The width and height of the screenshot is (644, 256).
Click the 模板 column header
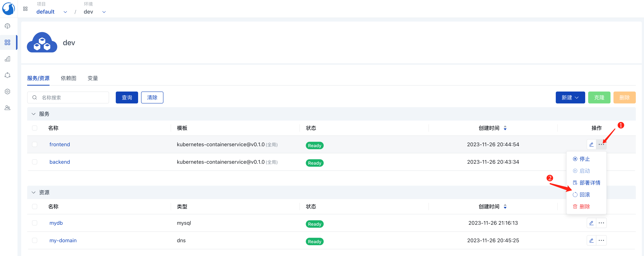point(182,128)
